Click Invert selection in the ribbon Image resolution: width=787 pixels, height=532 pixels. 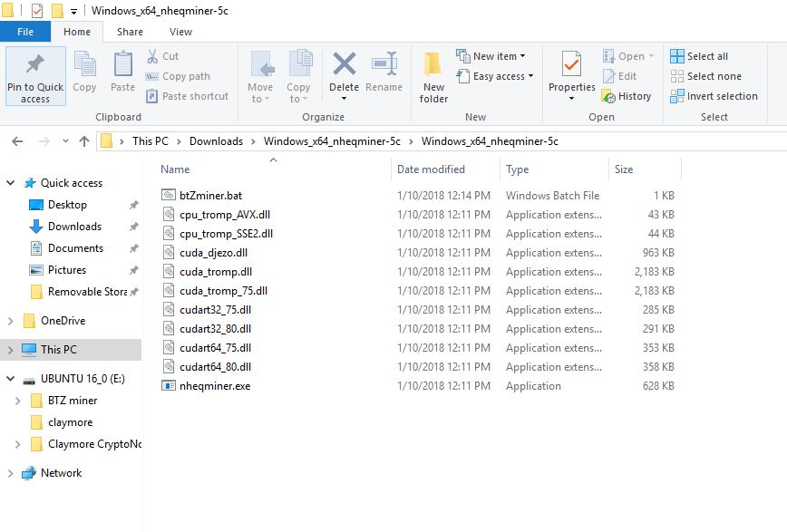pyautogui.click(x=714, y=96)
